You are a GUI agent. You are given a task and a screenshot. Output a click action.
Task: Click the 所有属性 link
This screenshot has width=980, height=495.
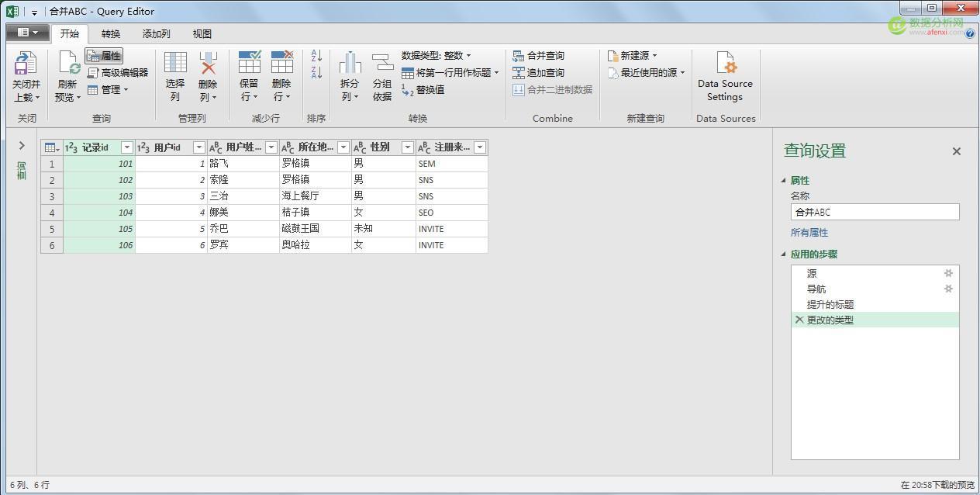coord(809,233)
